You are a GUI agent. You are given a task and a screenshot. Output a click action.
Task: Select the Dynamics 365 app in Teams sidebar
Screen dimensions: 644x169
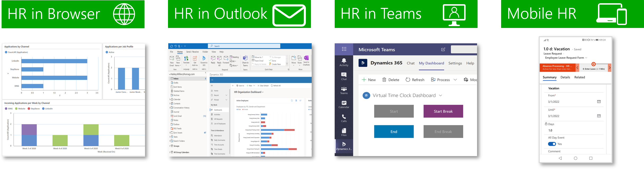[x=344, y=146]
